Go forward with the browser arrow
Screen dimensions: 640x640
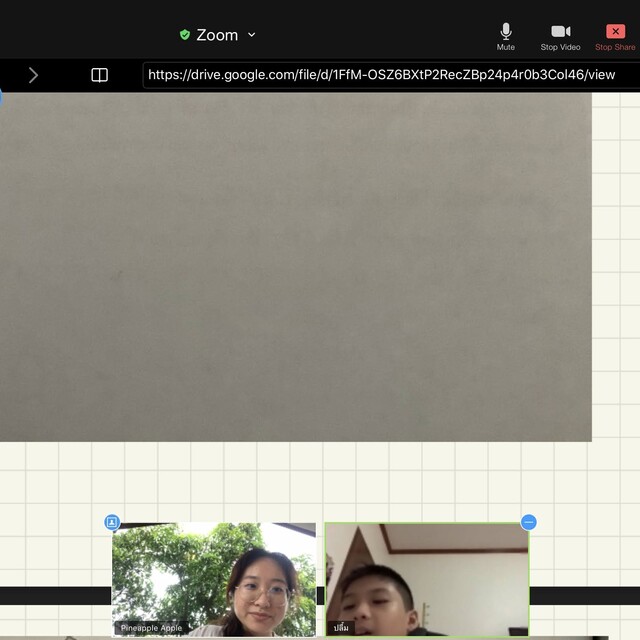(33, 75)
